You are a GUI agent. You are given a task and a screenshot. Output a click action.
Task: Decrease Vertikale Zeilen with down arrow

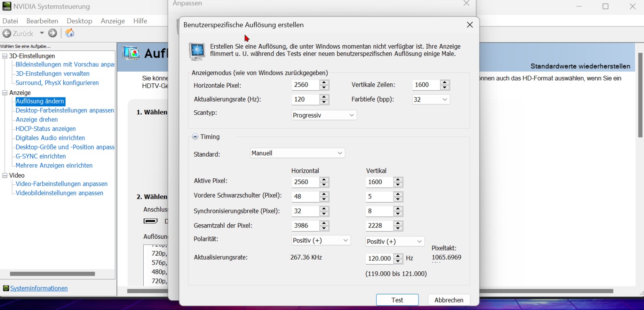(x=445, y=87)
